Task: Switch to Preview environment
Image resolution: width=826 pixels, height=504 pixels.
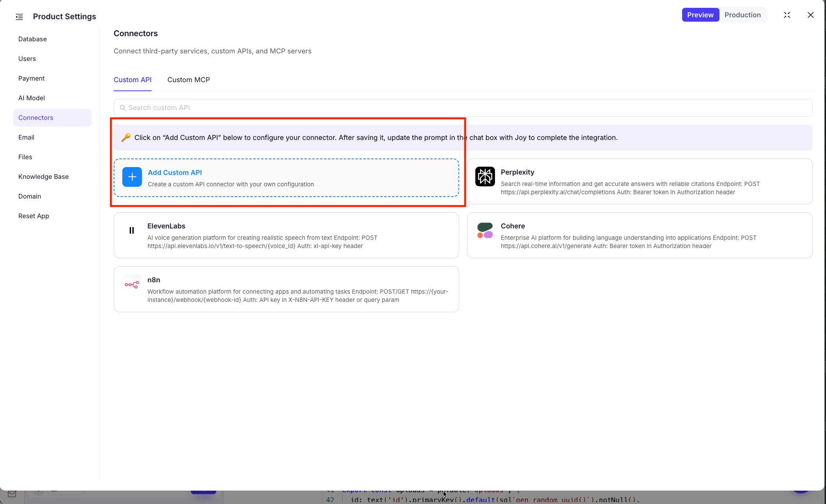Action: (x=700, y=15)
